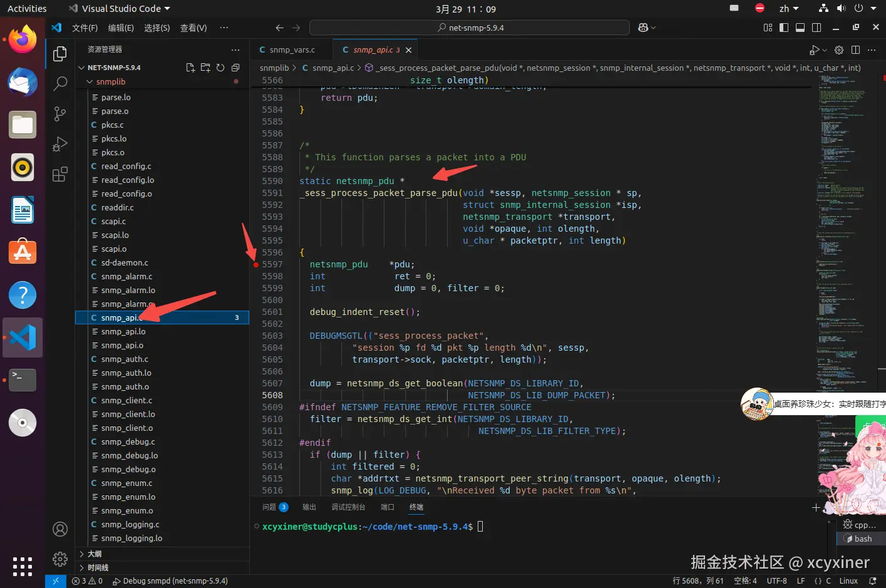Click the snmplib breadcrumb segment
886x588 pixels.
[x=274, y=68]
